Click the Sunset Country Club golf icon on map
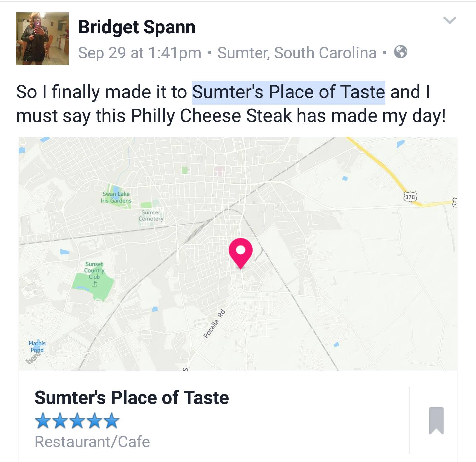 click(94, 284)
